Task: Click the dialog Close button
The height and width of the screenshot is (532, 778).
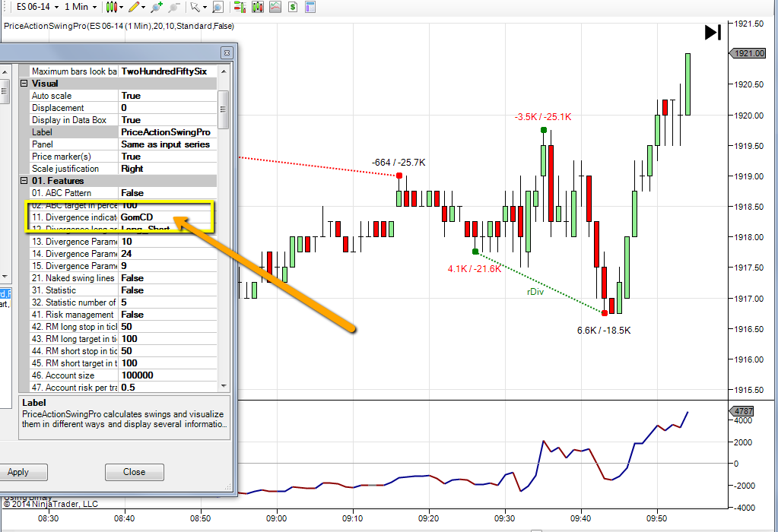Action: coord(135,472)
